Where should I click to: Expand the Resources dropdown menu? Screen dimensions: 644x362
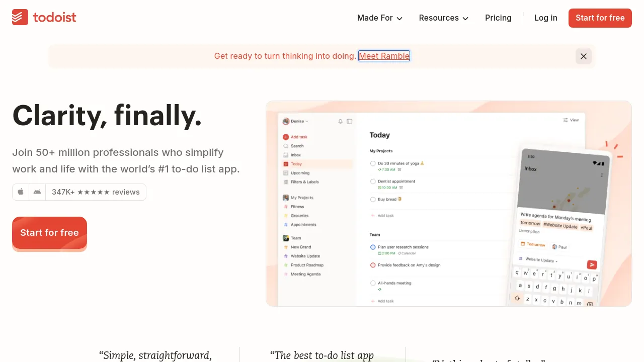point(444,18)
